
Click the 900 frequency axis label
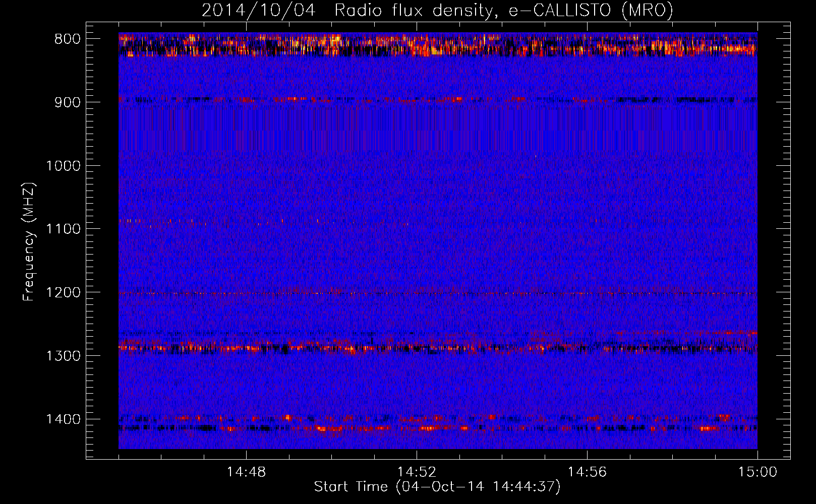[67, 103]
